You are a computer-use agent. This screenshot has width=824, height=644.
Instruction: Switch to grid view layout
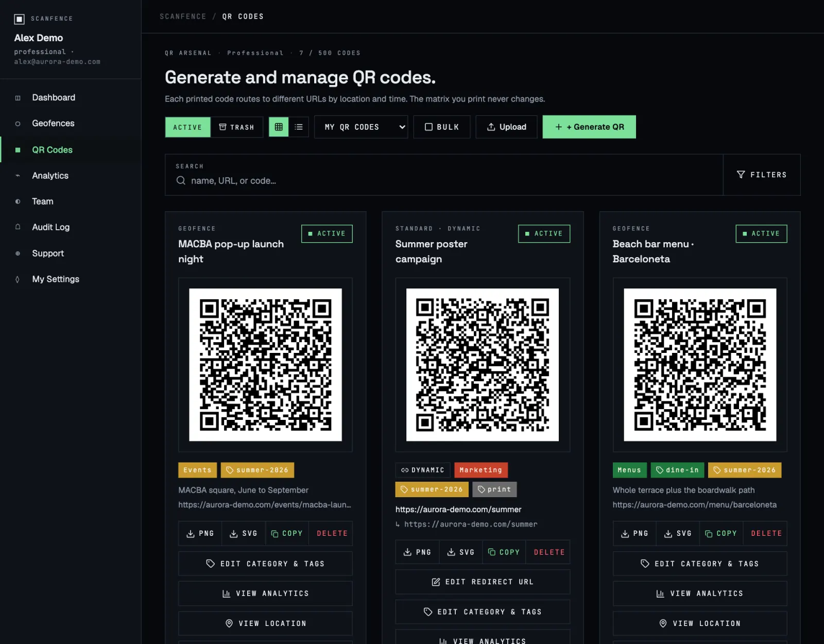tap(279, 127)
